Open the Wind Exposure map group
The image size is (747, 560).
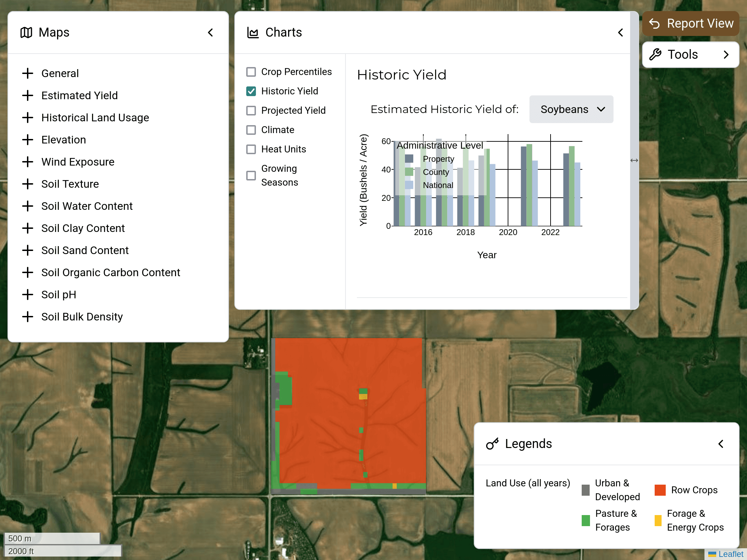click(x=78, y=162)
